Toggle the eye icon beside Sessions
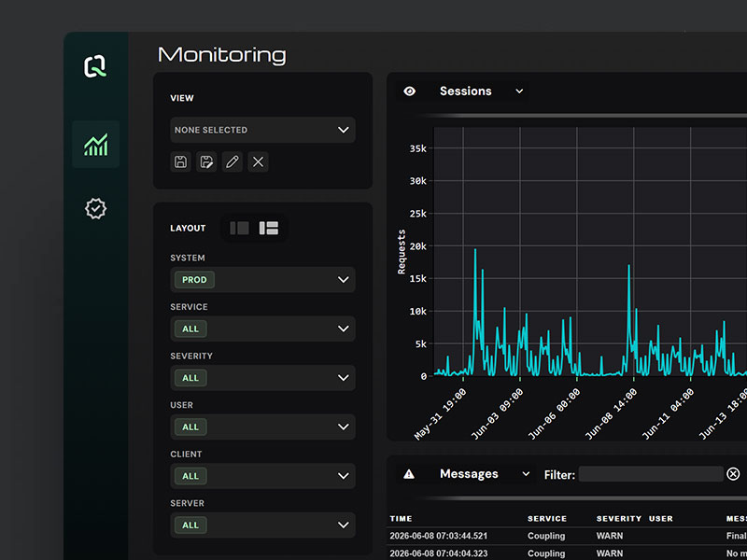Screen dimensions: 747x560 [409, 91]
